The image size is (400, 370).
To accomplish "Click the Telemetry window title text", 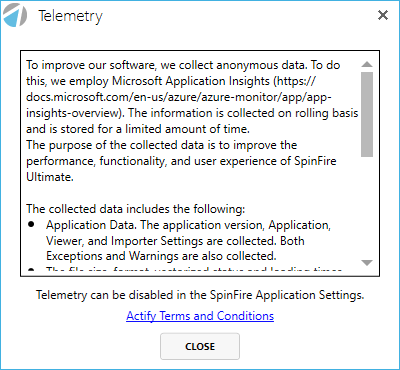I will pyautogui.click(x=70, y=16).
